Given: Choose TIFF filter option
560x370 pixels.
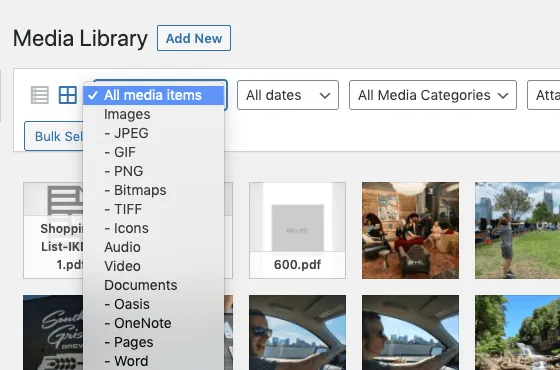Looking at the screenshot, I should (x=154, y=209).
